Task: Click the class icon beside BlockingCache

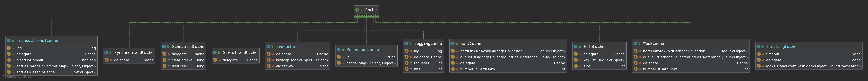Action: tap(758, 47)
